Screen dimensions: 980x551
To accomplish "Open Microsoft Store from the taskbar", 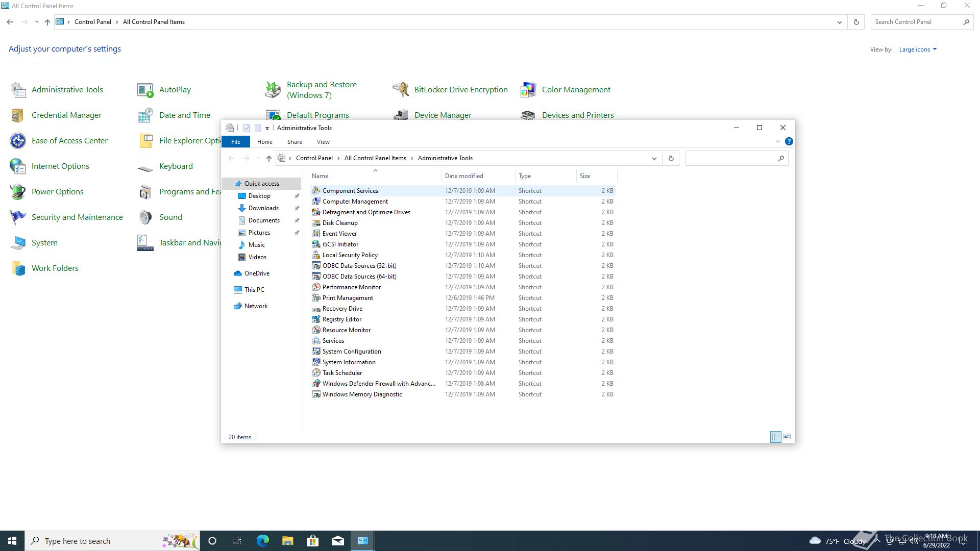I will click(x=312, y=541).
